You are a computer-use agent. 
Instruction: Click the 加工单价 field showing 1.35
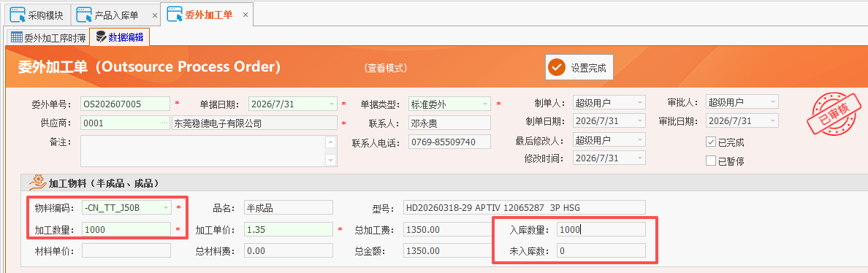(289, 229)
